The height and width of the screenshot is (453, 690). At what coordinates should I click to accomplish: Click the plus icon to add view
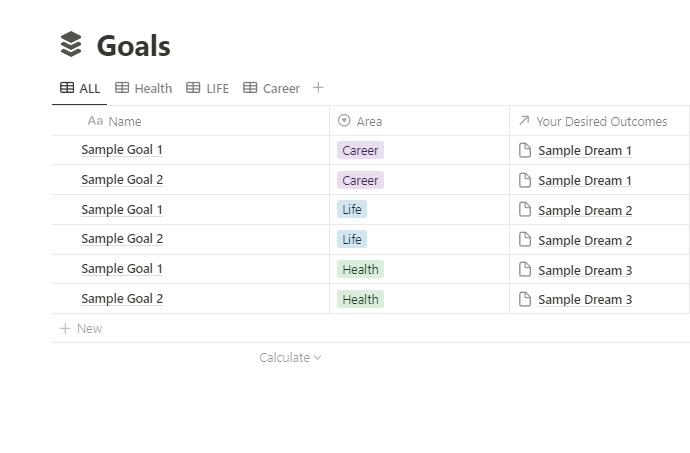318,88
